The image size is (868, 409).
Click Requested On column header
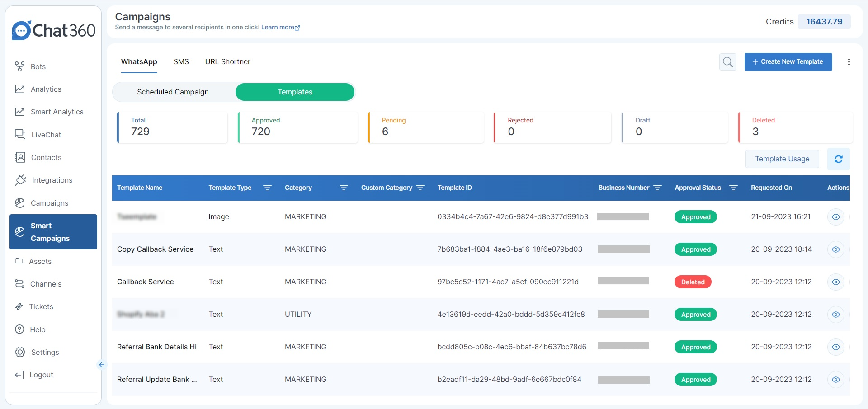pyautogui.click(x=771, y=188)
